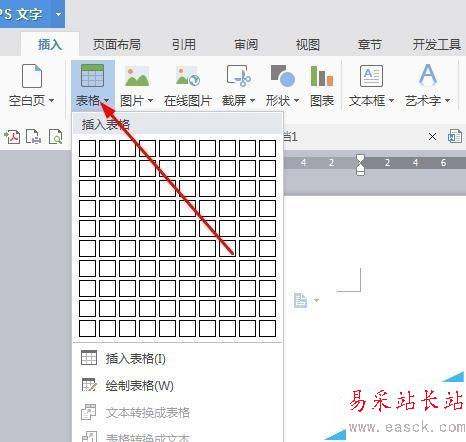Image resolution: width=466 pixels, height=442 pixels.
Task: Click the print icon in quick toolbar
Action: tap(34, 137)
